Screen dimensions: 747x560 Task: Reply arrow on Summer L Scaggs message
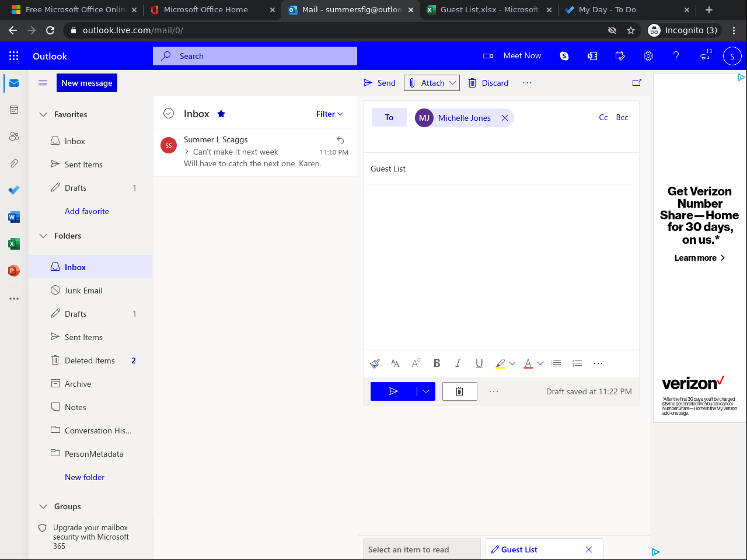340,140
